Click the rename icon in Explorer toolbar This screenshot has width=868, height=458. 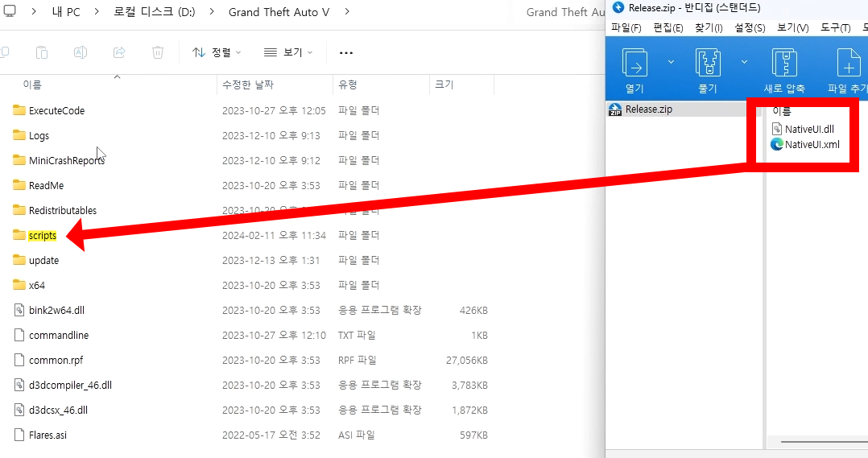81,52
